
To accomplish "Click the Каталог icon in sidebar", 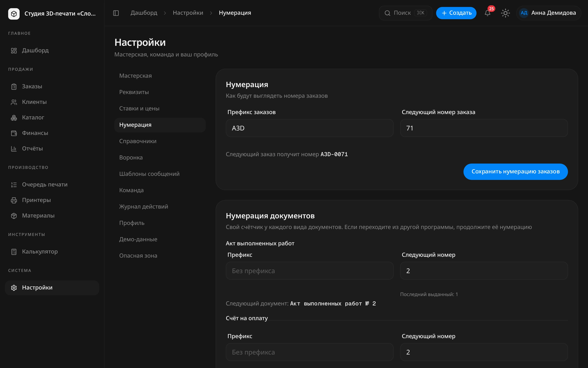I will [x=14, y=118].
